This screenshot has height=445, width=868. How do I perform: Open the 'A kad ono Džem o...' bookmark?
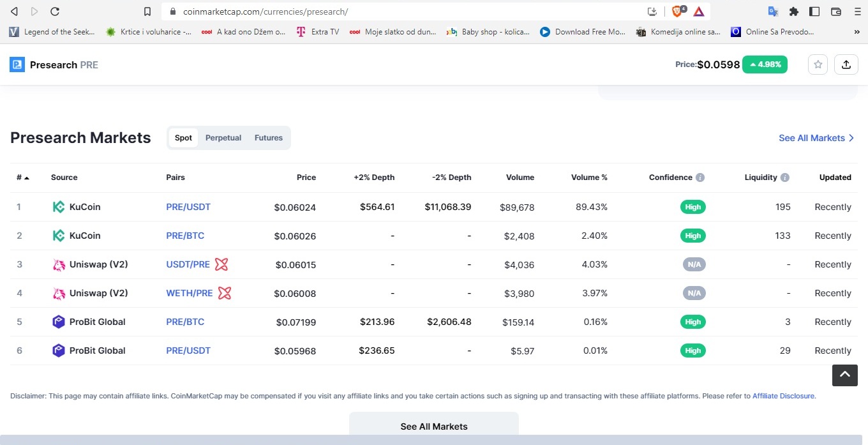click(x=243, y=31)
